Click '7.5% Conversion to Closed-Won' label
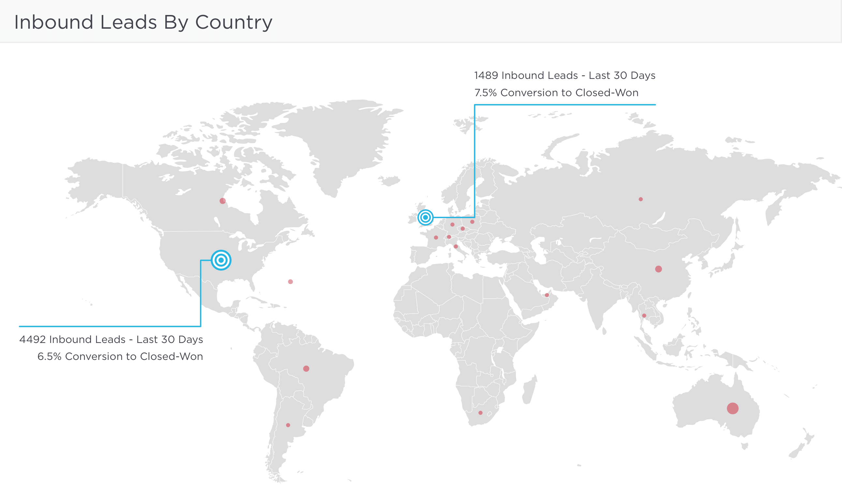This screenshot has width=842, height=504. [x=556, y=93]
